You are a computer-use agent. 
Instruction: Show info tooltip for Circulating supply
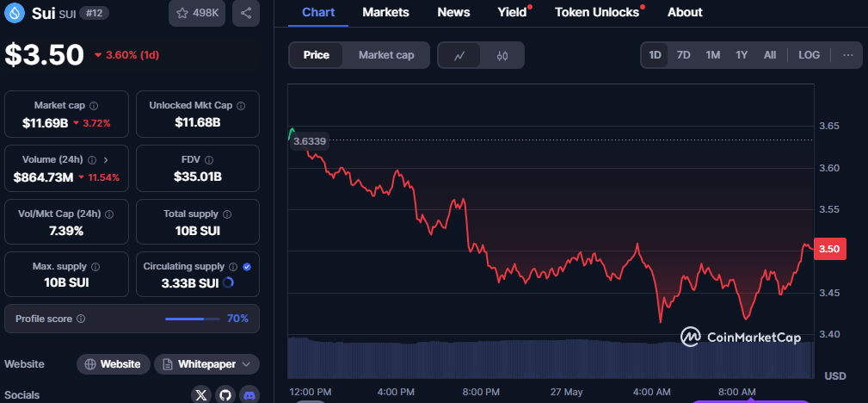(x=234, y=267)
